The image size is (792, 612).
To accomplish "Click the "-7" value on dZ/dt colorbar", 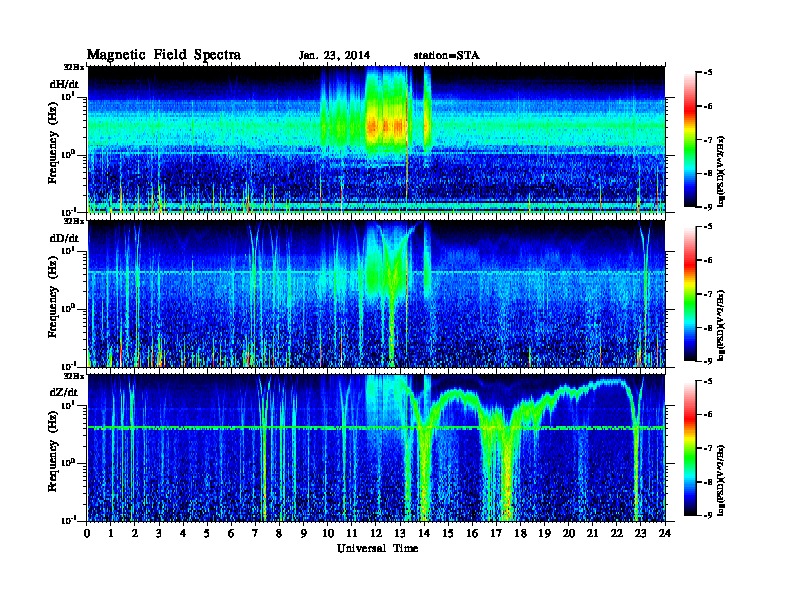I will click(x=708, y=448).
